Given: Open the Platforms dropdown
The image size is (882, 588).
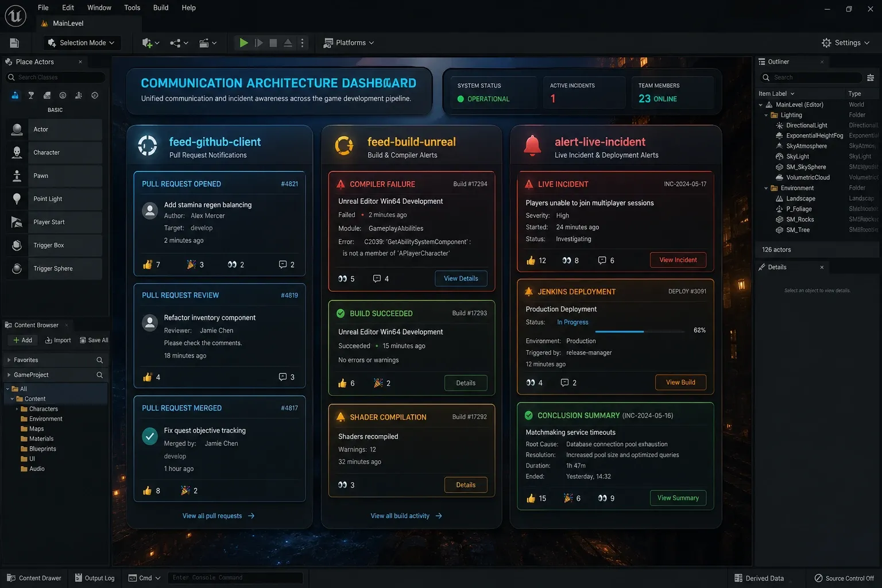Looking at the screenshot, I should (x=349, y=42).
